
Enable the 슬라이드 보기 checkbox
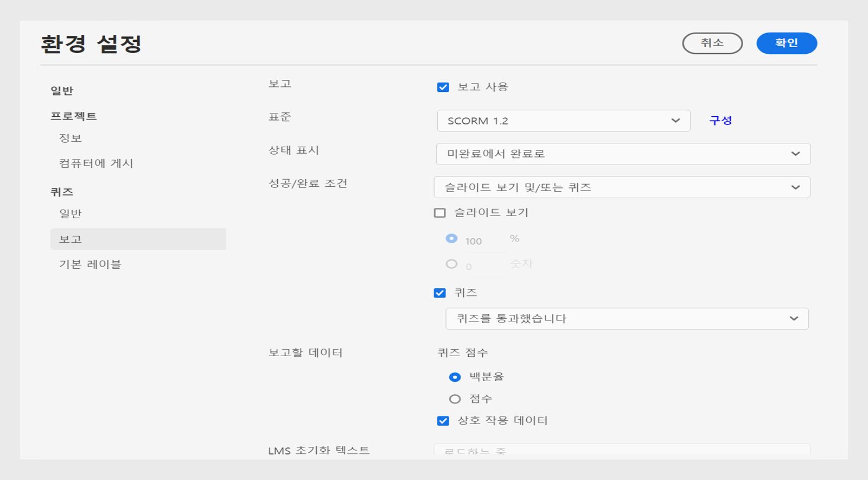click(440, 213)
